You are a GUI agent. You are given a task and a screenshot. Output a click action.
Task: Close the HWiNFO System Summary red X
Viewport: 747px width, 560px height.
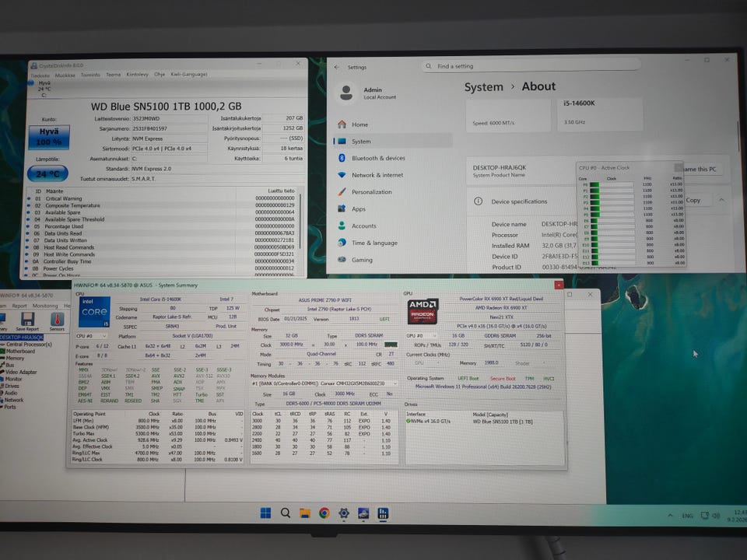click(559, 285)
